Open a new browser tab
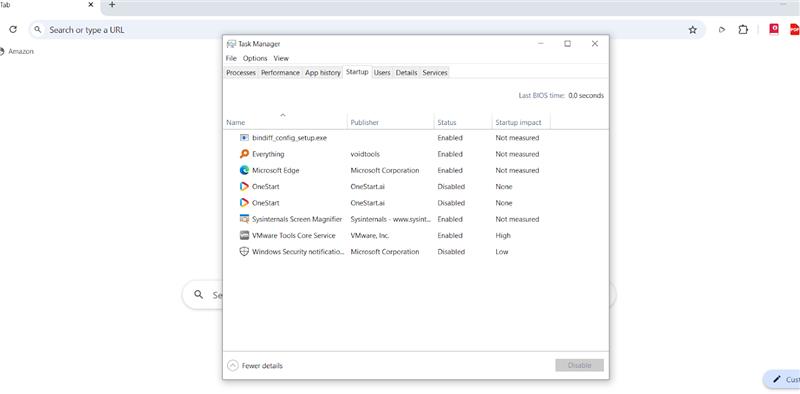 click(112, 5)
